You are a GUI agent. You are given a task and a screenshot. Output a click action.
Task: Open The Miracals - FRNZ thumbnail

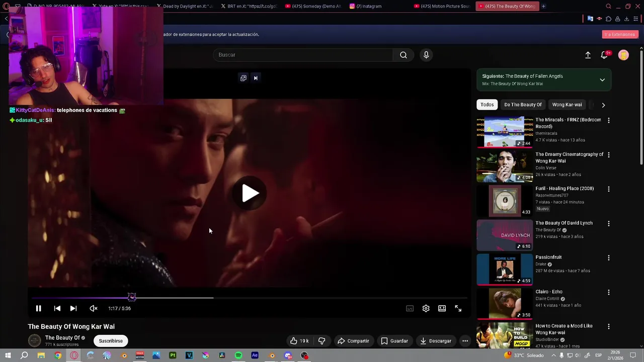pos(504,132)
